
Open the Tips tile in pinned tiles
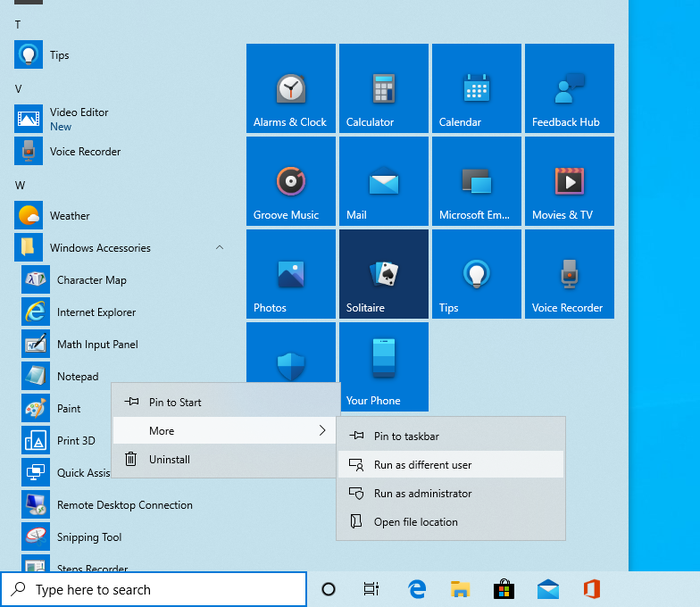tap(476, 274)
